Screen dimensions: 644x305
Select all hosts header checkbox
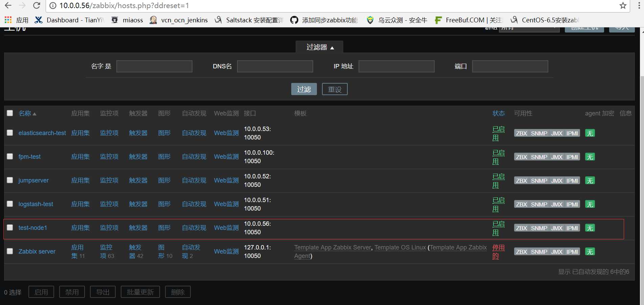coord(10,113)
